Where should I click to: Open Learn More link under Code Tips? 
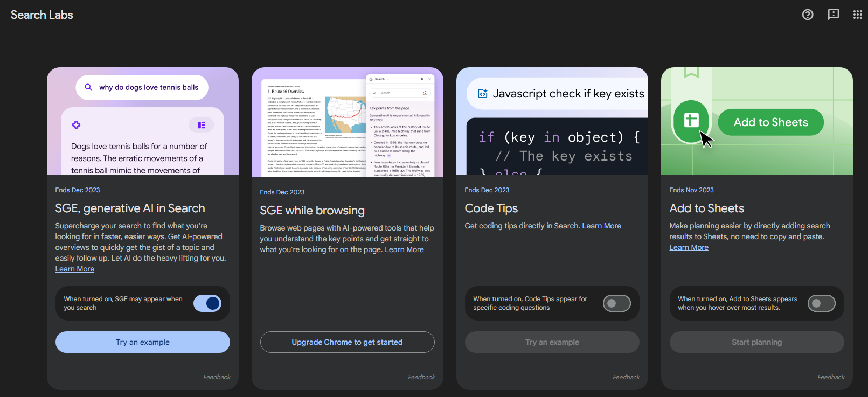coord(601,226)
